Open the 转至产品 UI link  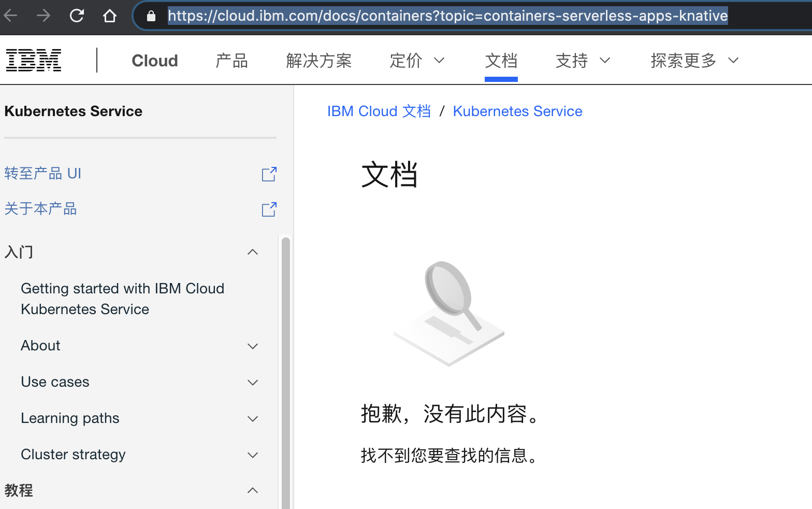(x=42, y=173)
